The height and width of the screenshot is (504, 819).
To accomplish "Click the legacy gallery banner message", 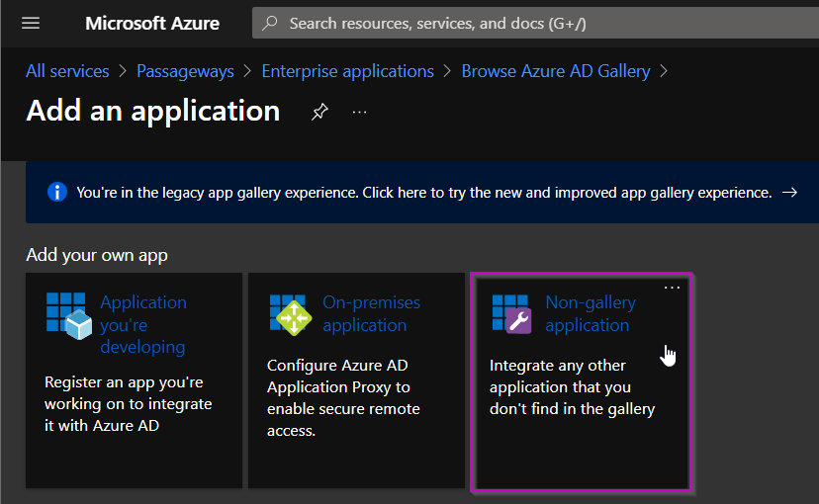I will tap(424, 193).
